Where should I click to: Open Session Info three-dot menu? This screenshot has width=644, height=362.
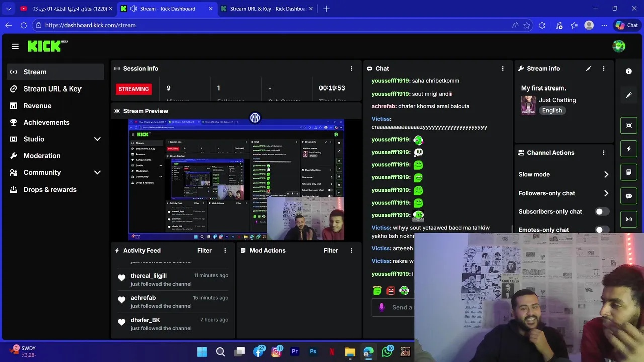(x=351, y=69)
